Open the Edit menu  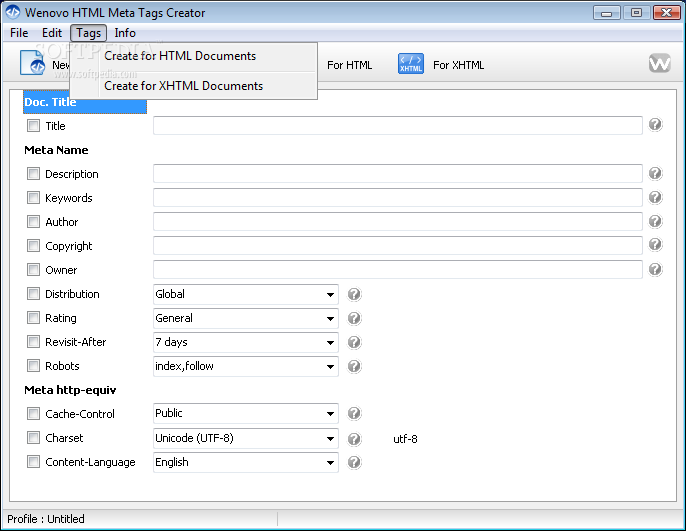pos(52,33)
